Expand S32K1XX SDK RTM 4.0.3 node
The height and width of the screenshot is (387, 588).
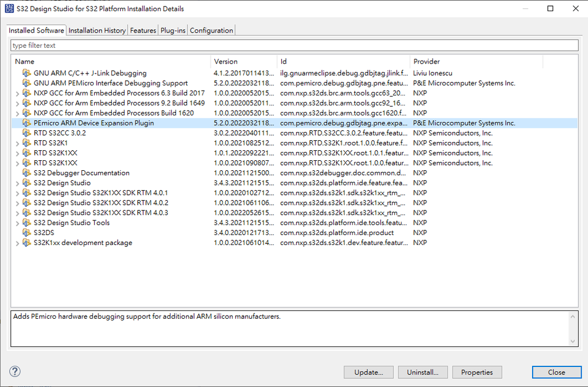(x=17, y=213)
